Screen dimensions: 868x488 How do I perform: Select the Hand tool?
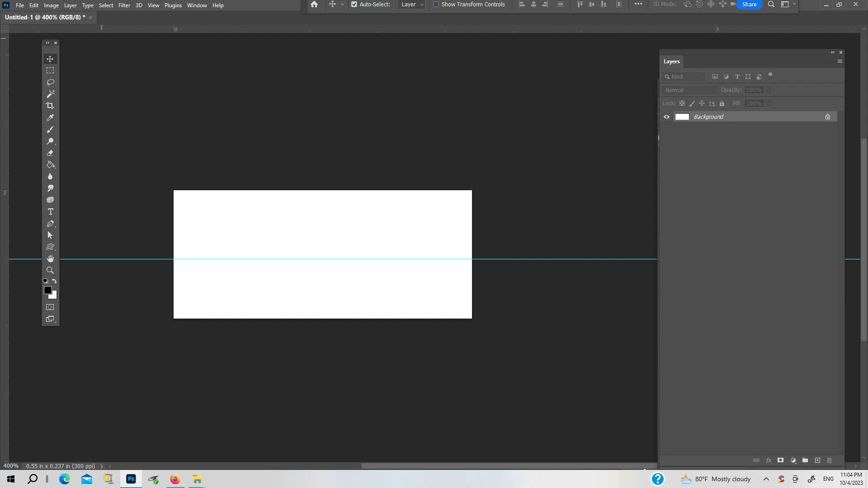click(50, 258)
